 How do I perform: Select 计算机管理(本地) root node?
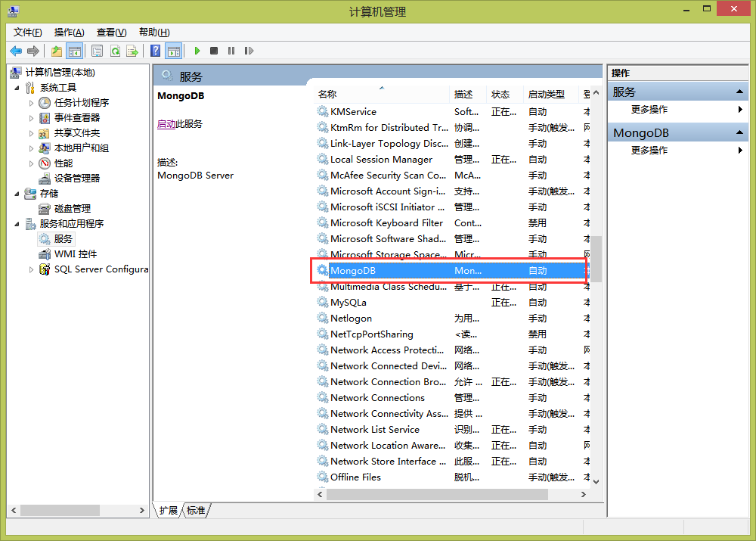[x=60, y=73]
